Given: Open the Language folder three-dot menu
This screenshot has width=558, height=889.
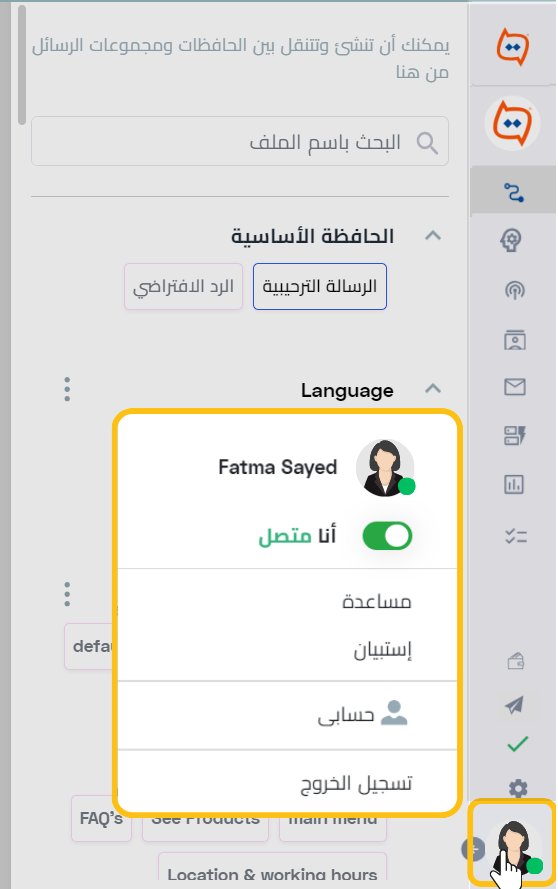Looking at the screenshot, I should click(x=67, y=390).
